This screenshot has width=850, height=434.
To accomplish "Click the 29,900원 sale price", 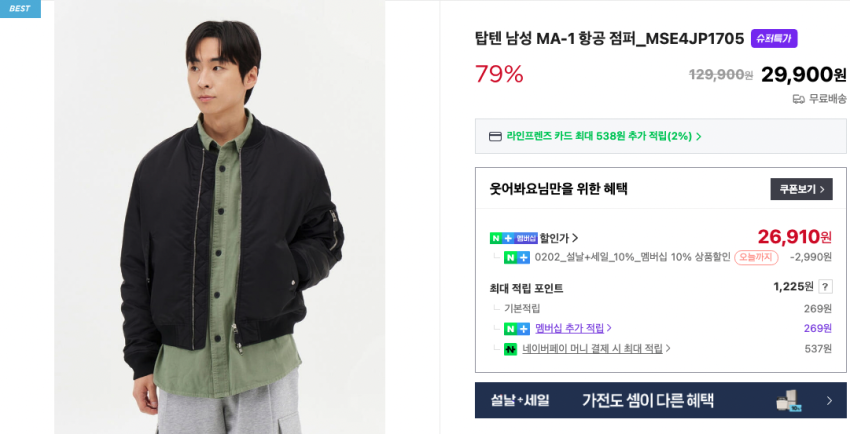I will (803, 74).
